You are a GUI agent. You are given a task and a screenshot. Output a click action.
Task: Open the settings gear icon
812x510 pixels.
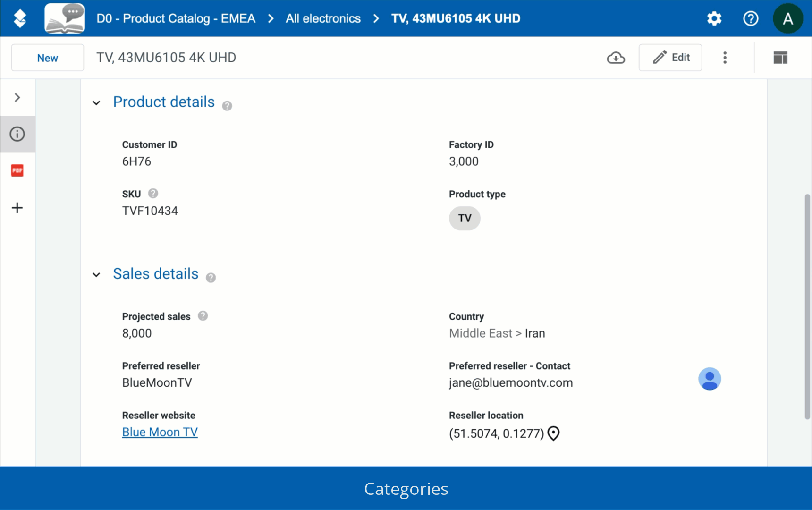click(x=714, y=18)
